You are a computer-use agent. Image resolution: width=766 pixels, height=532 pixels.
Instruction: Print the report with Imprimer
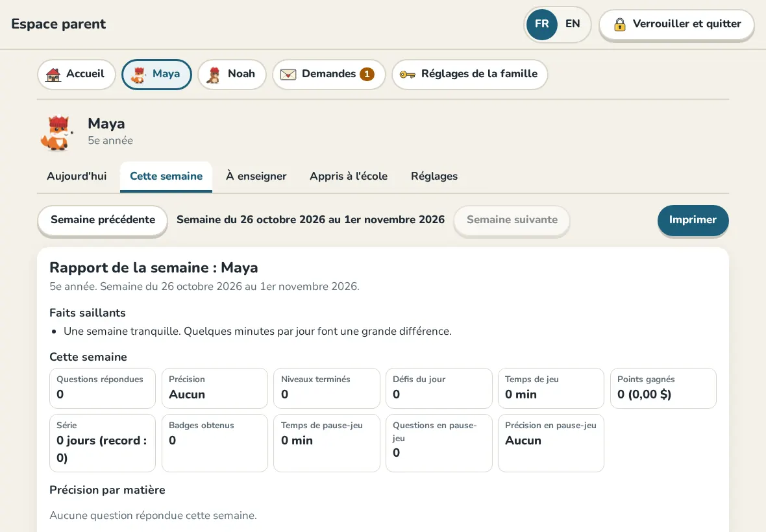[x=693, y=220]
